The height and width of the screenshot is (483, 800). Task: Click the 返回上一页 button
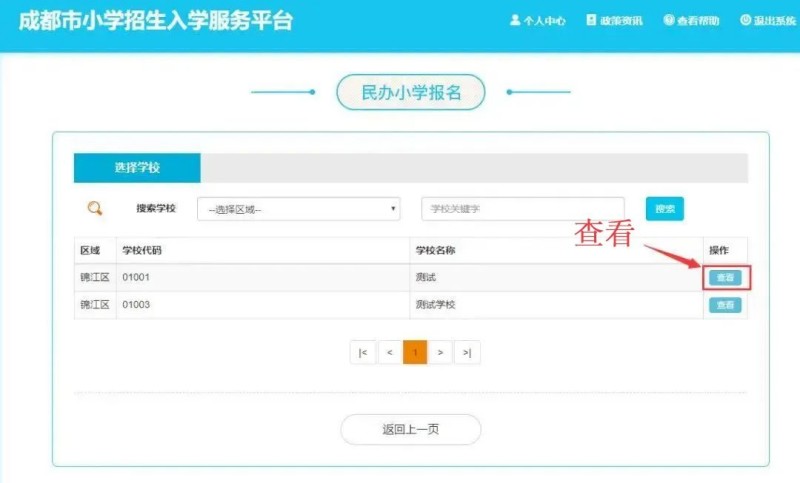coord(410,429)
